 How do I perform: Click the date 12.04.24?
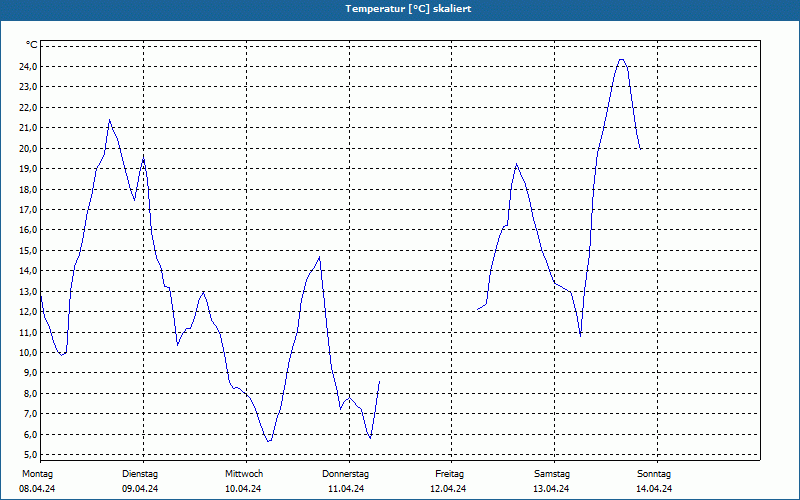pyautogui.click(x=448, y=489)
